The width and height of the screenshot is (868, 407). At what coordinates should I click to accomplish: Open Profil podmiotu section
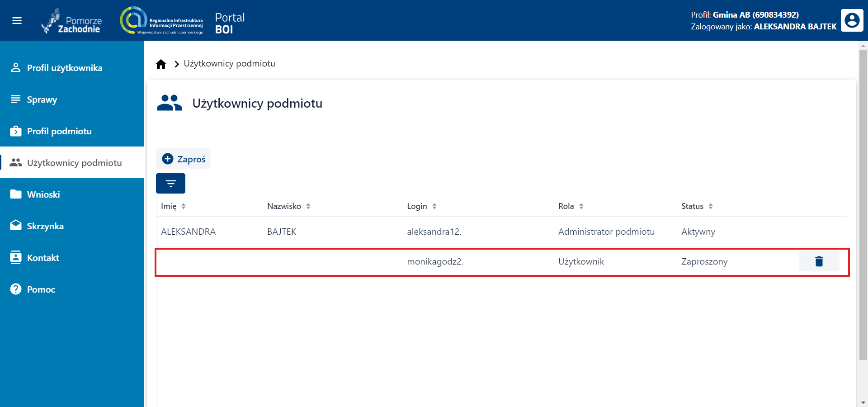(59, 131)
